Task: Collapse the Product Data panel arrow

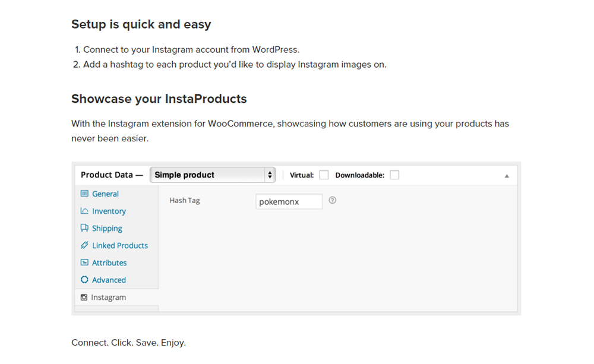Action: point(507,176)
